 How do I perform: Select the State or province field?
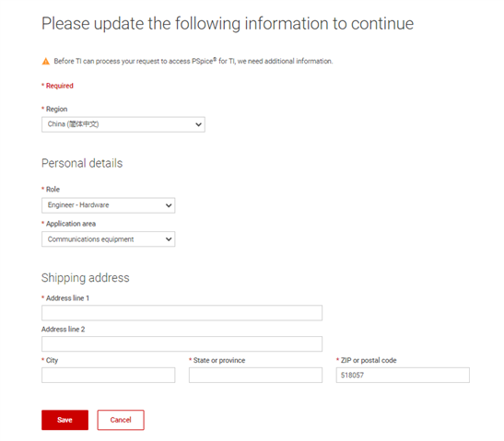pos(255,375)
